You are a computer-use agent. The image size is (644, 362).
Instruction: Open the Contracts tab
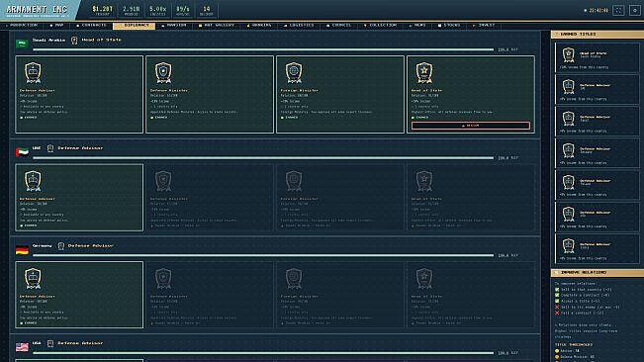(x=91, y=26)
